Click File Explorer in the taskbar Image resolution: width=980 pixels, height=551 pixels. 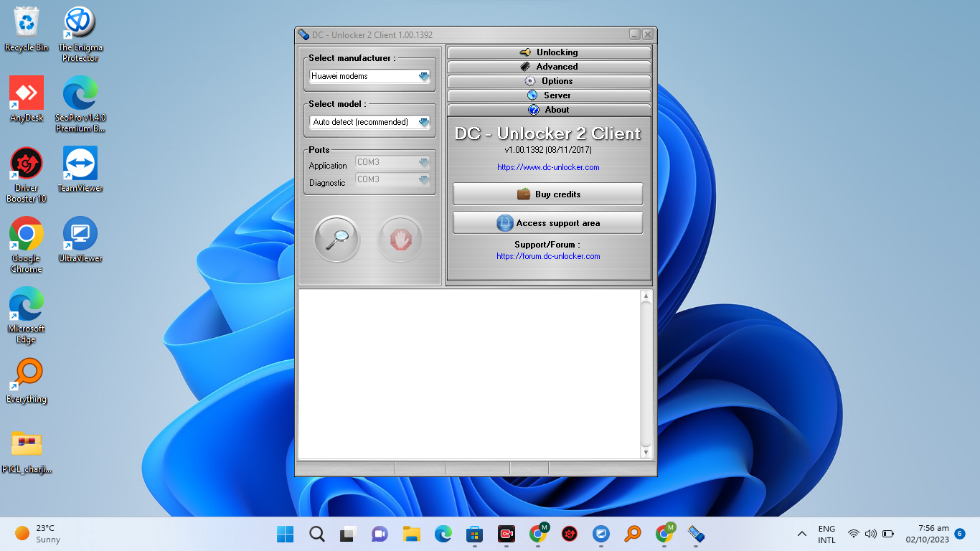411,534
